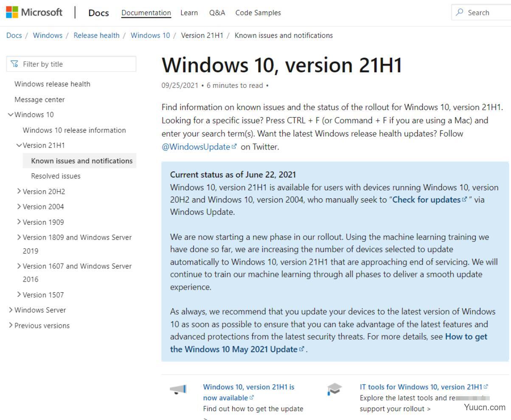This screenshot has height=420, width=511.
Task: Select Windows 10 release information in sidebar
Action: [x=75, y=130]
